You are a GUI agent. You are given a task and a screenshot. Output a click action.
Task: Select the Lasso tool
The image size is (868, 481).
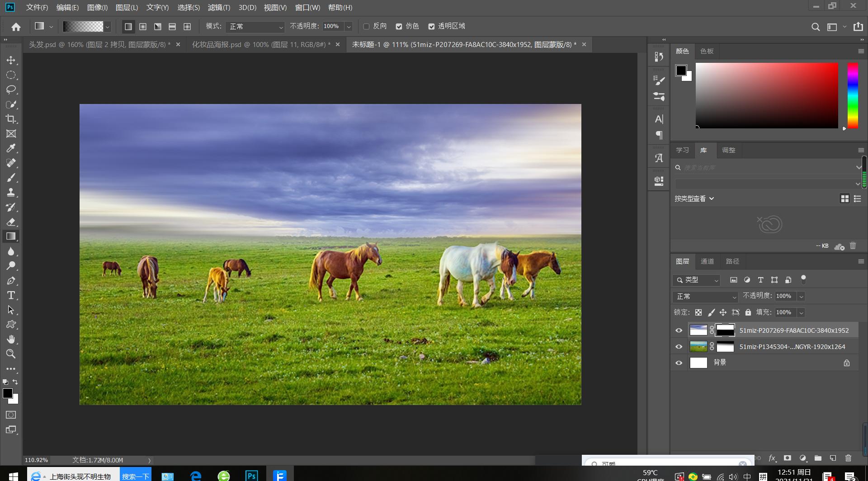(x=11, y=90)
